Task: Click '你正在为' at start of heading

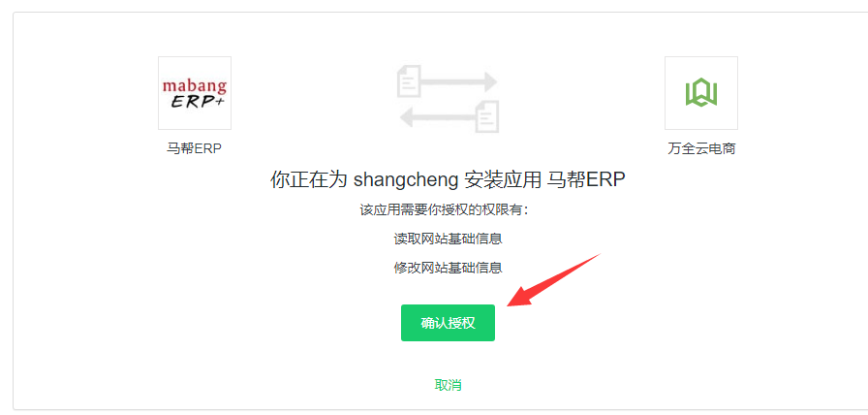Action: pyautogui.click(x=308, y=180)
